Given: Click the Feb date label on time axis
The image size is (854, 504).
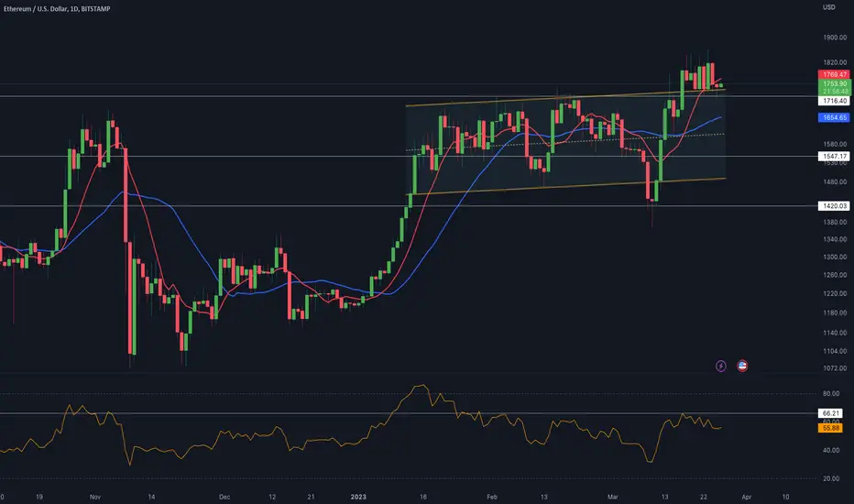Looking at the screenshot, I should point(492,497).
